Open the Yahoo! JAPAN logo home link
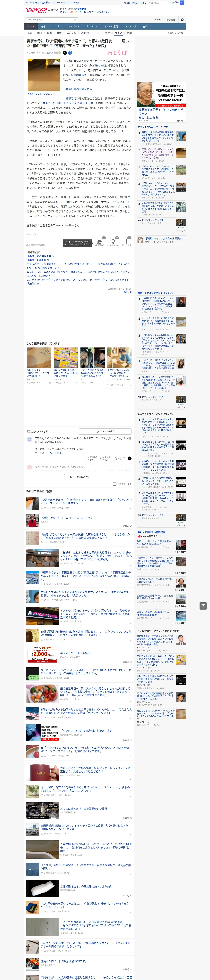Image resolution: width=210 pixels, height=980 pixels. point(36,10)
